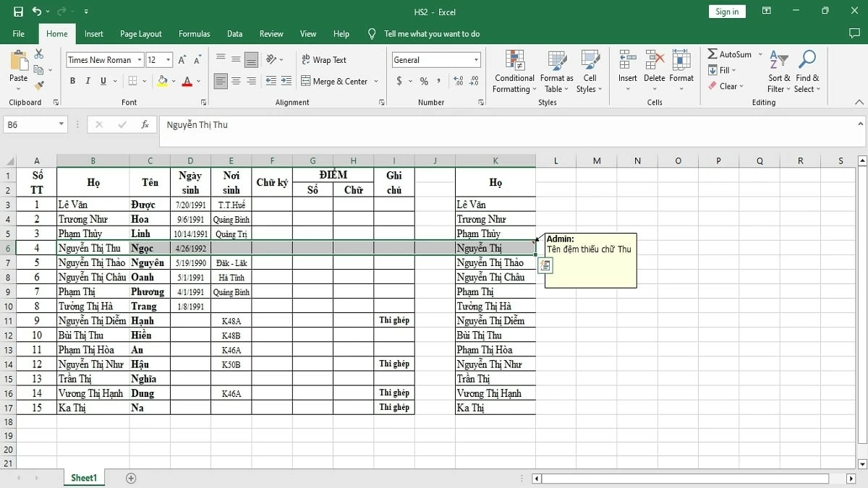Expand the Number Format dropdown showing General
868x488 pixels.
coord(474,59)
